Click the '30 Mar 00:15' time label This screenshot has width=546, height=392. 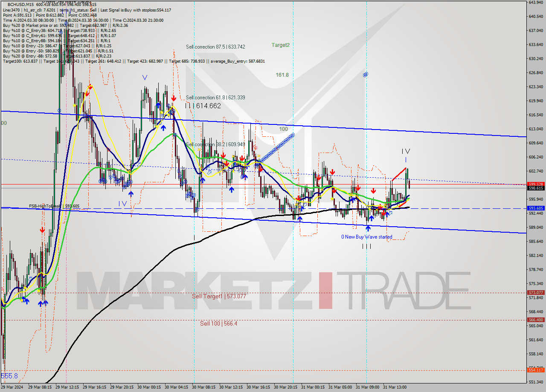coord(149,387)
